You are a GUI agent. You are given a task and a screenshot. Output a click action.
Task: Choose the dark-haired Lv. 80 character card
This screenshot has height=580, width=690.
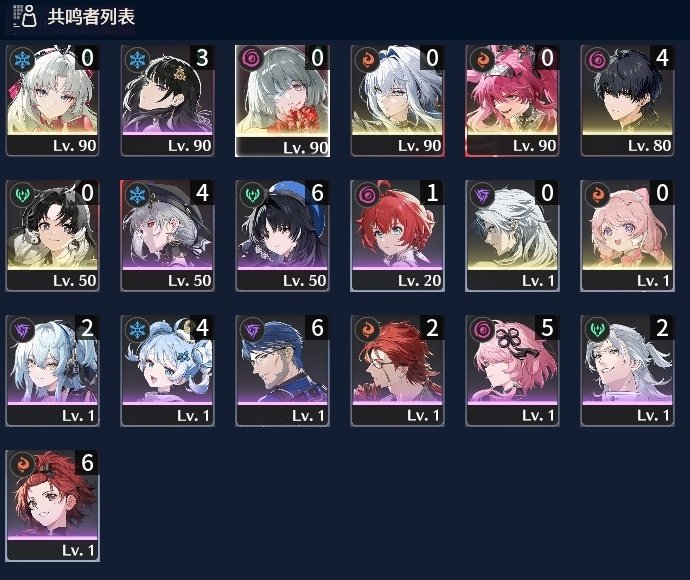click(627, 100)
